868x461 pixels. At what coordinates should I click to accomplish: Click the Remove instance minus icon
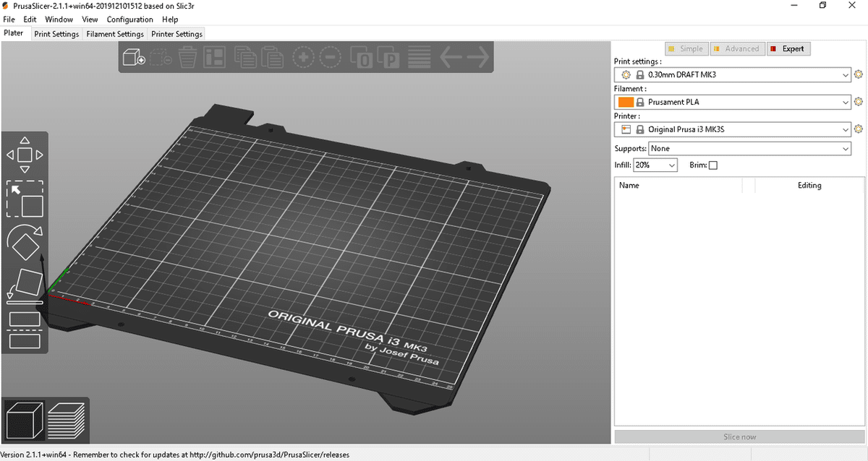point(329,57)
